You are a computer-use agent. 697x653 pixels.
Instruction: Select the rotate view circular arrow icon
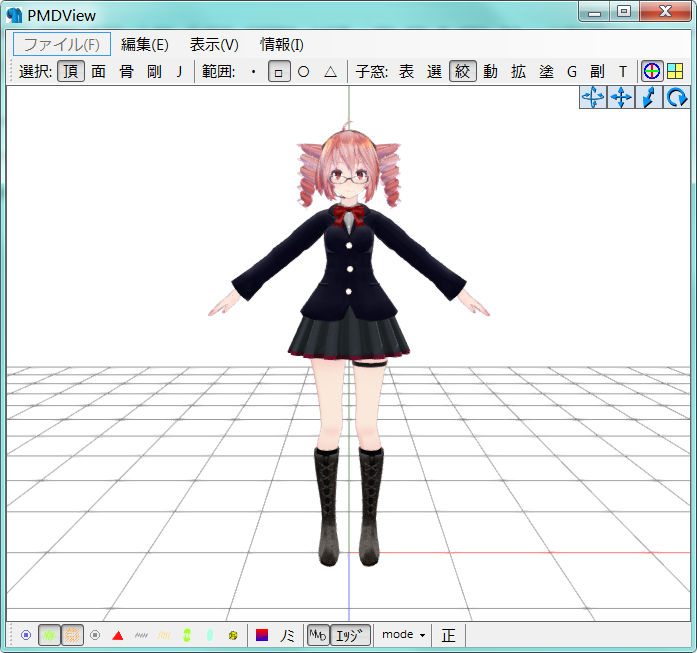[677, 97]
